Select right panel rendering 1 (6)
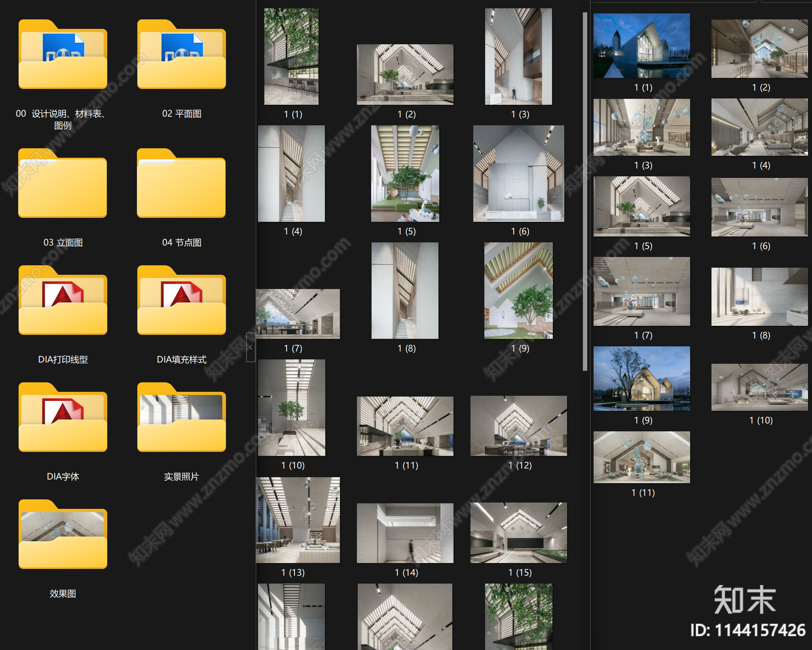The image size is (812, 650). click(760, 207)
